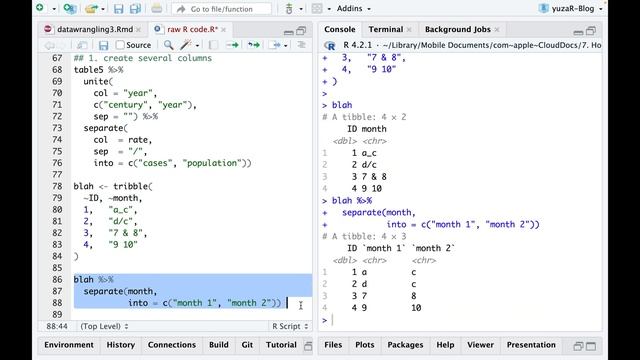The width and height of the screenshot is (640, 360).
Task: Select the raw R code.R tab
Action: coord(192,29)
